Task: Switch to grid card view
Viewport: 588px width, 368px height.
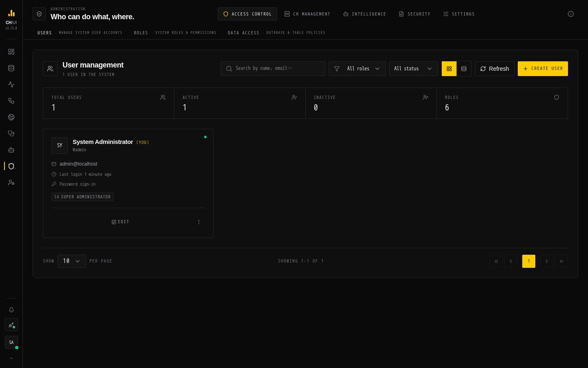Action: point(449,69)
